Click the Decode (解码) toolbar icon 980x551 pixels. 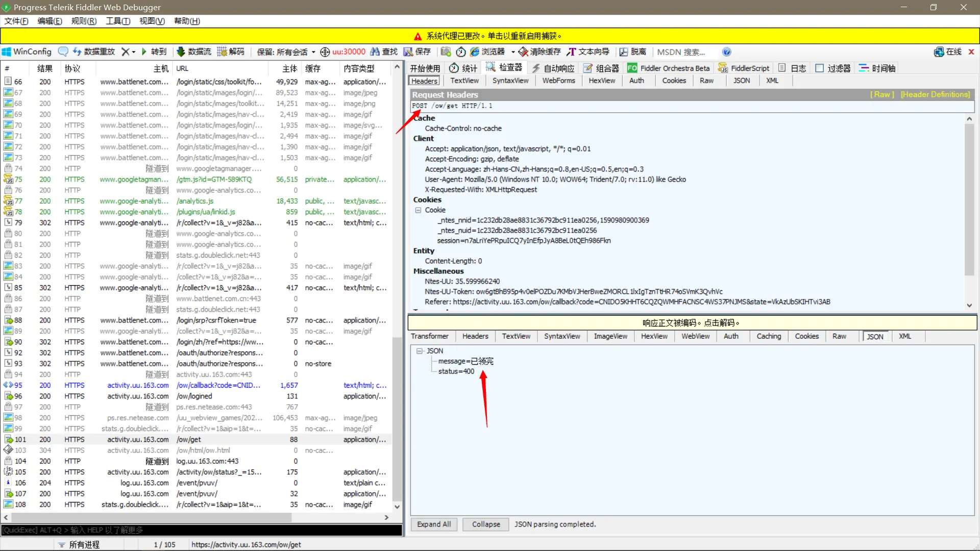click(222, 52)
